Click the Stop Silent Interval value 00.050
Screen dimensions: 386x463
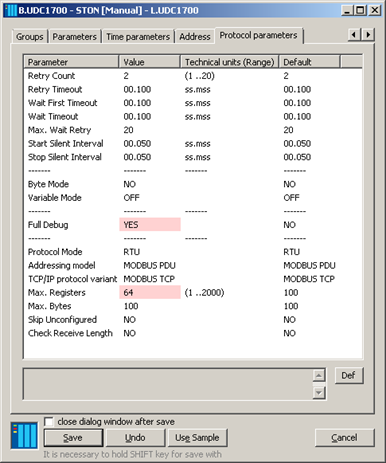[x=137, y=157]
